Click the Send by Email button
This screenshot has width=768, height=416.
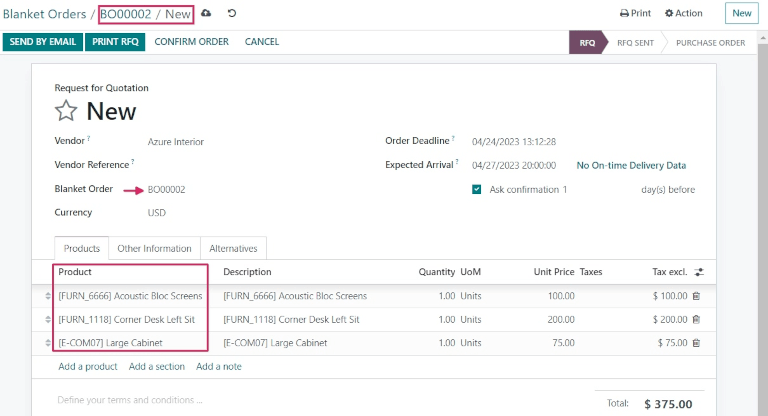coord(42,42)
